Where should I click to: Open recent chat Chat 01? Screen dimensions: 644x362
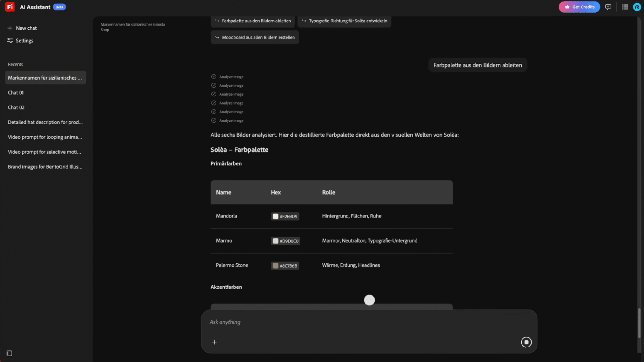pyautogui.click(x=16, y=92)
